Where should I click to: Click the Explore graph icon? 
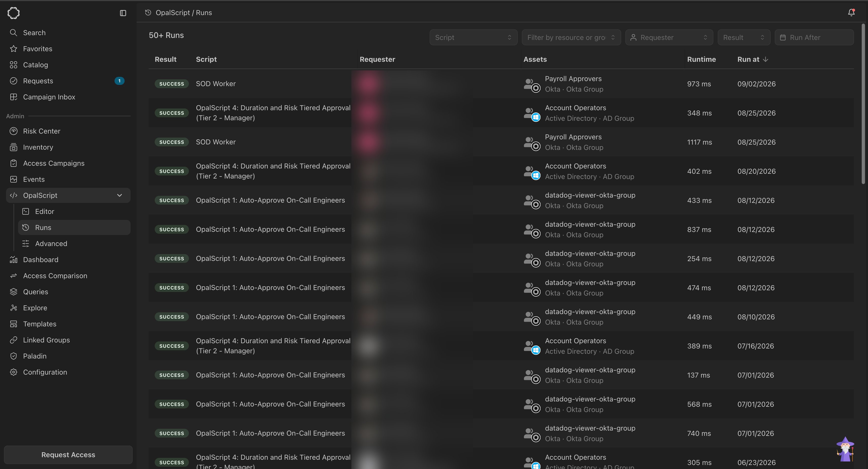click(x=14, y=308)
